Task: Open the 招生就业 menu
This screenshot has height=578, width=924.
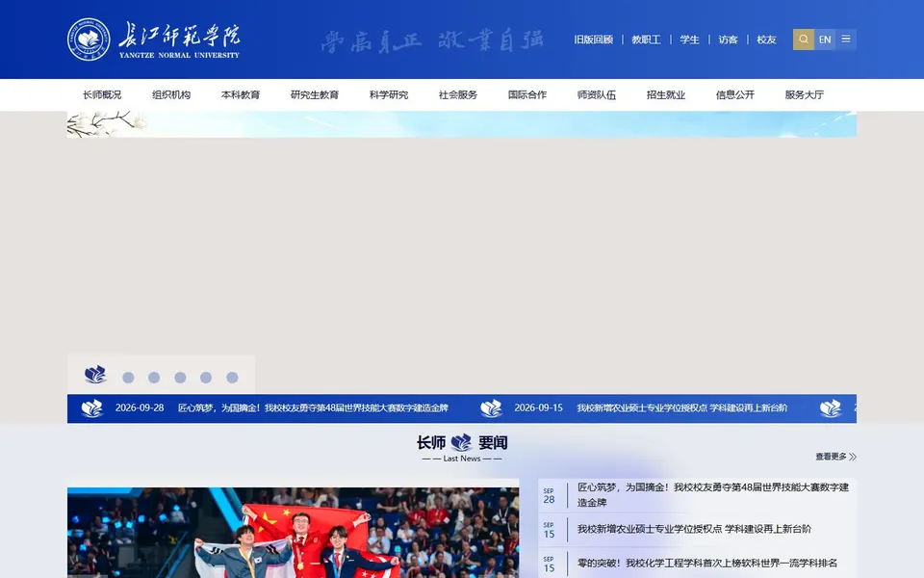Action: click(666, 95)
